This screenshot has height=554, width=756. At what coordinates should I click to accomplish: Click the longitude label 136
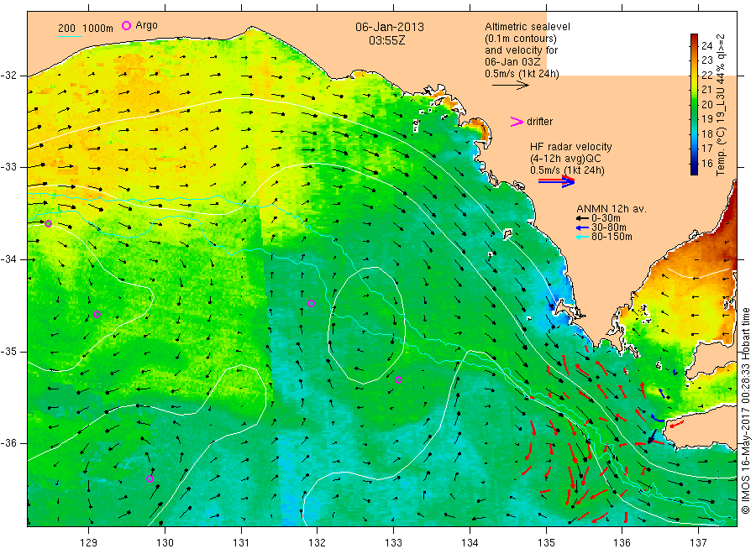coord(622,542)
